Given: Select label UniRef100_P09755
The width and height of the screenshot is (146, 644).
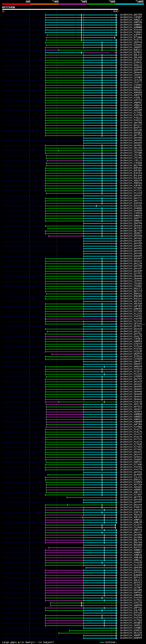Looking at the screenshot, I should [x=131, y=319].
